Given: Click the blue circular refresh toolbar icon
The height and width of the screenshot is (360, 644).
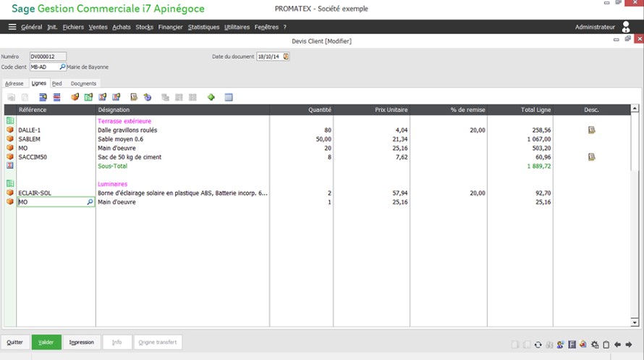Looking at the screenshot, I should (x=148, y=97).
